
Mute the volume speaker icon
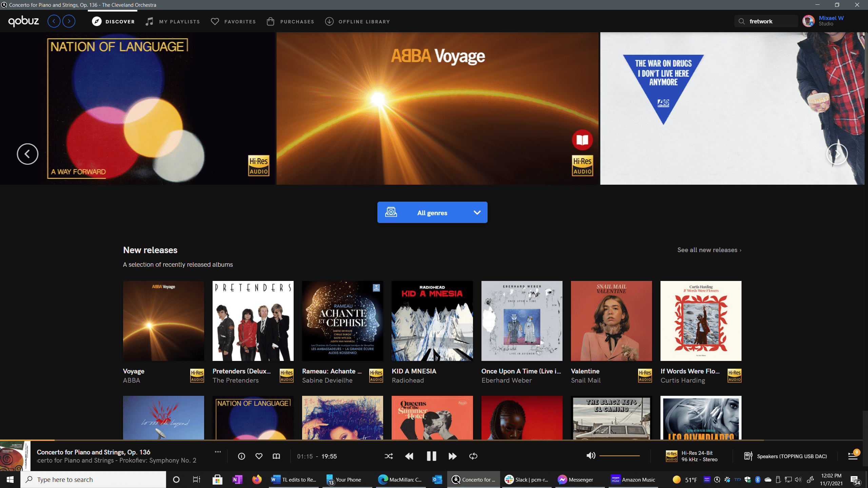click(591, 455)
